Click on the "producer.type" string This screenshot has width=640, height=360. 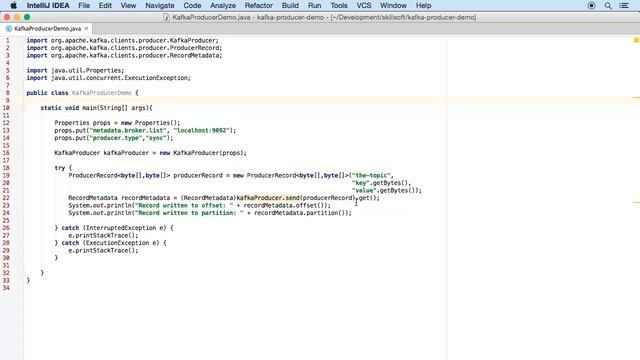[116, 138]
